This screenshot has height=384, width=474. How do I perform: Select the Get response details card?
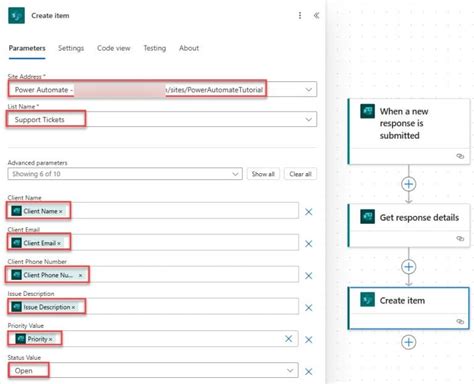pyautogui.click(x=409, y=226)
